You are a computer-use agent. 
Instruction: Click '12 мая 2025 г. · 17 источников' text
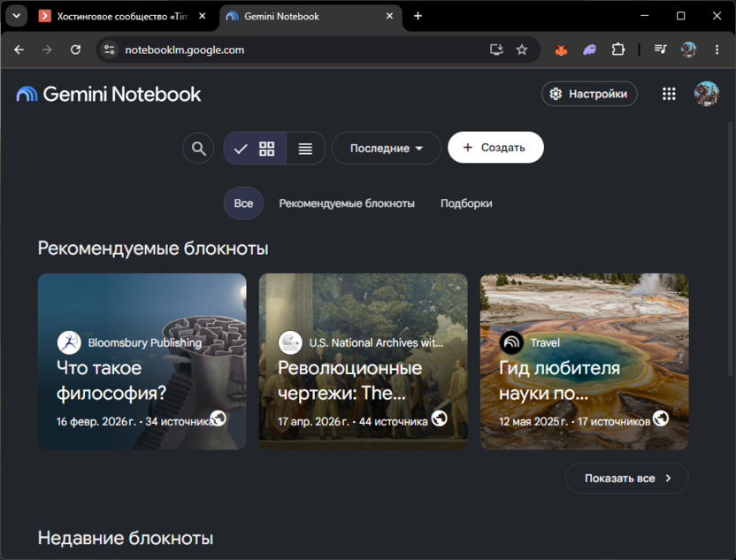574,421
